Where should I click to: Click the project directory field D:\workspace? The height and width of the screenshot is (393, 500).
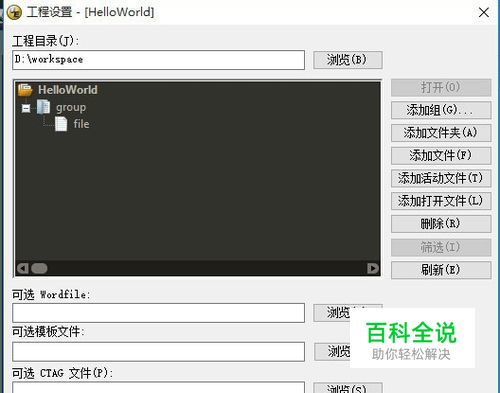tap(159, 60)
